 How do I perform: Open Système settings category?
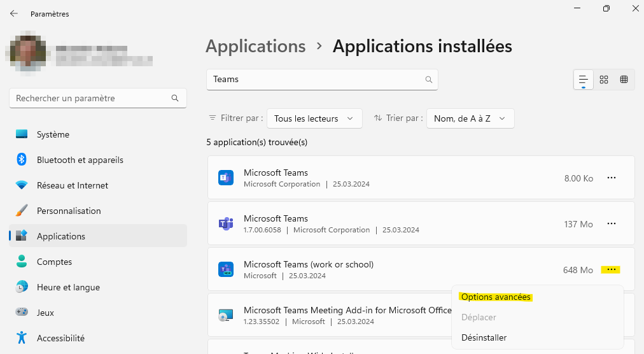pos(98,134)
